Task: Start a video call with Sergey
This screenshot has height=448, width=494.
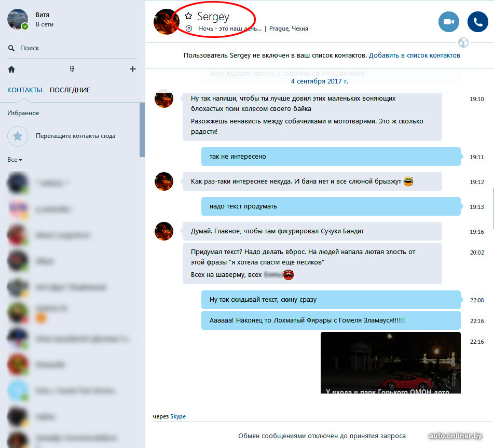Action: coord(449,22)
